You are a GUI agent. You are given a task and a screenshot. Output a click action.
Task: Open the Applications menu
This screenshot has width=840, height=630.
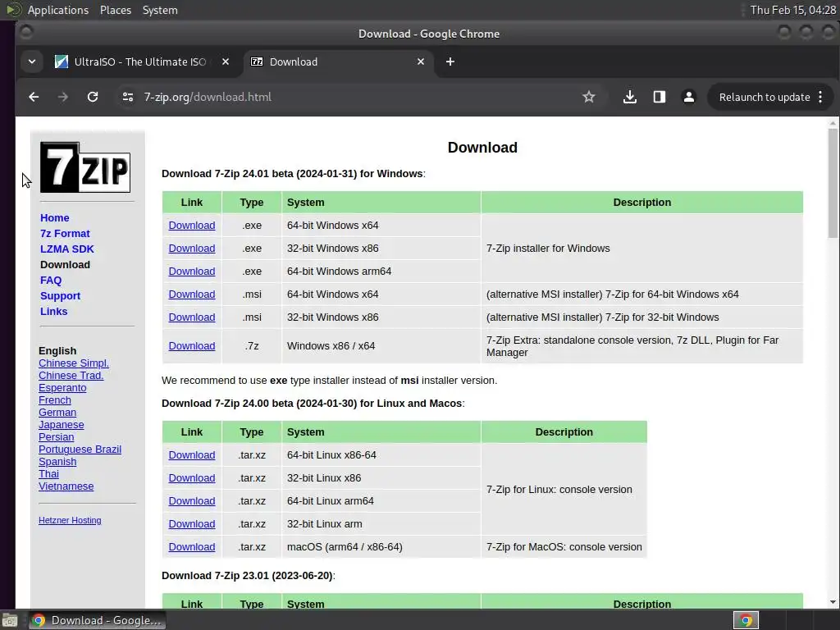coord(58,10)
